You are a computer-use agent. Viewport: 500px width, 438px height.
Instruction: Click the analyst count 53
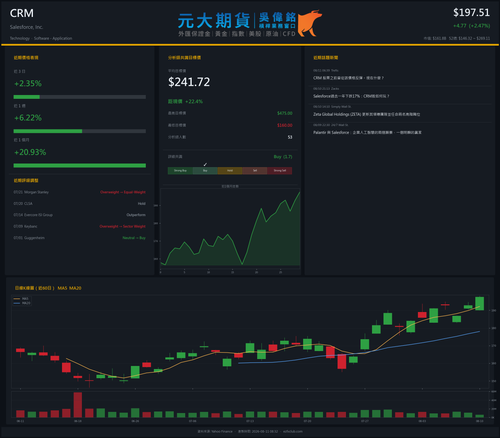click(x=290, y=137)
